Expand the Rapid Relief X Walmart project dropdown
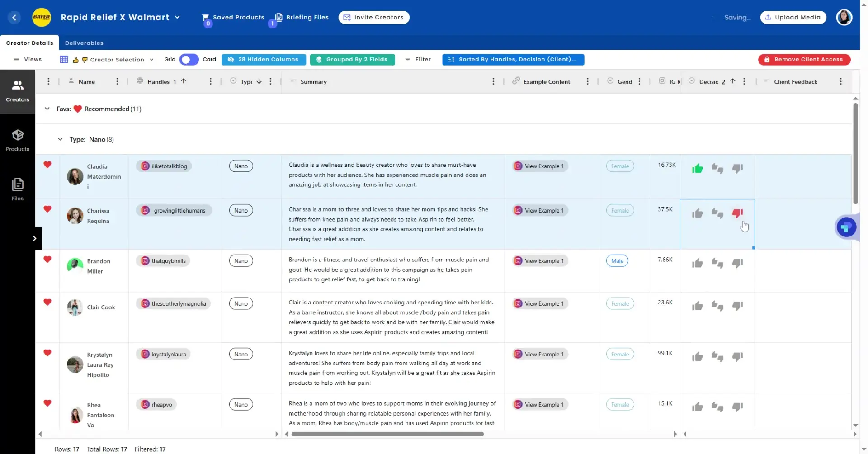 (x=176, y=17)
